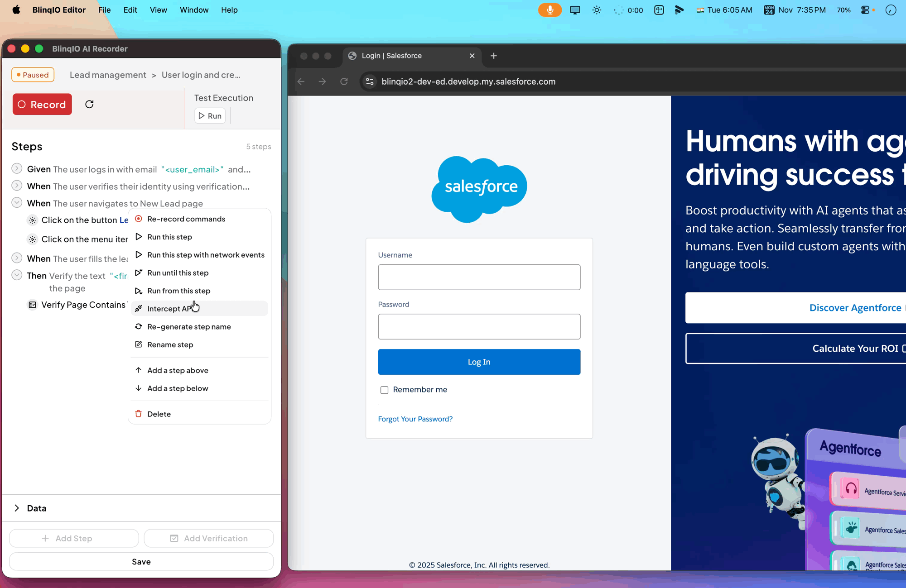Click the refresh icon next to Record
The image size is (906, 588).
click(89, 104)
